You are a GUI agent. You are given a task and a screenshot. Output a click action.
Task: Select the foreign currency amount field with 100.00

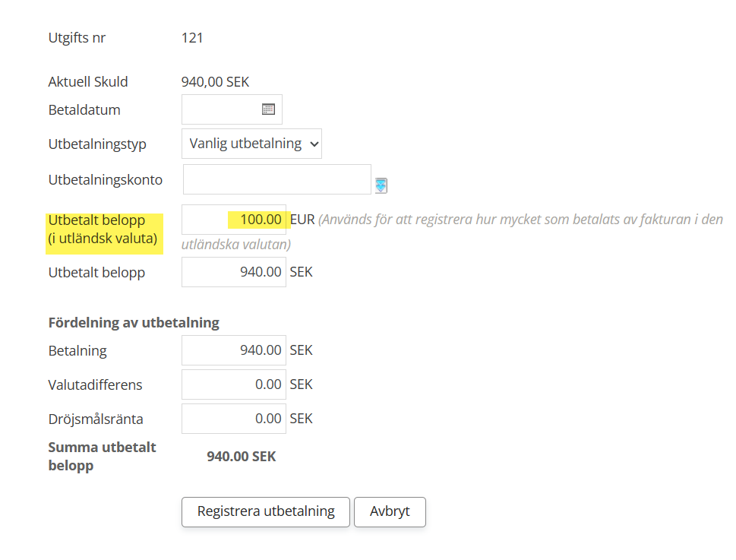(x=234, y=220)
